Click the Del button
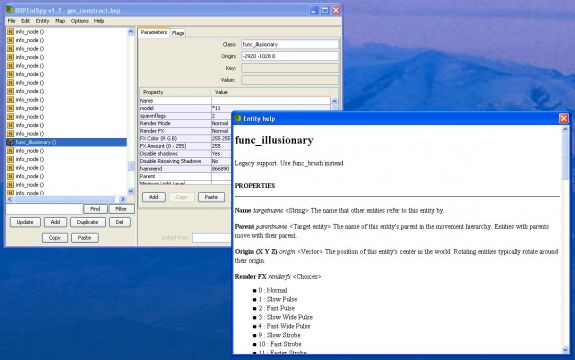 point(120,222)
